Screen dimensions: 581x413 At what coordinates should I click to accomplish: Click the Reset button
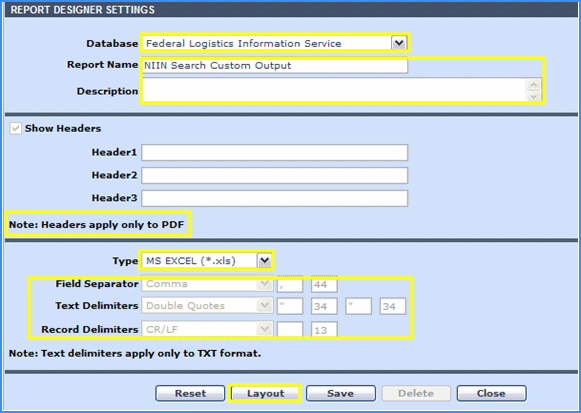190,393
